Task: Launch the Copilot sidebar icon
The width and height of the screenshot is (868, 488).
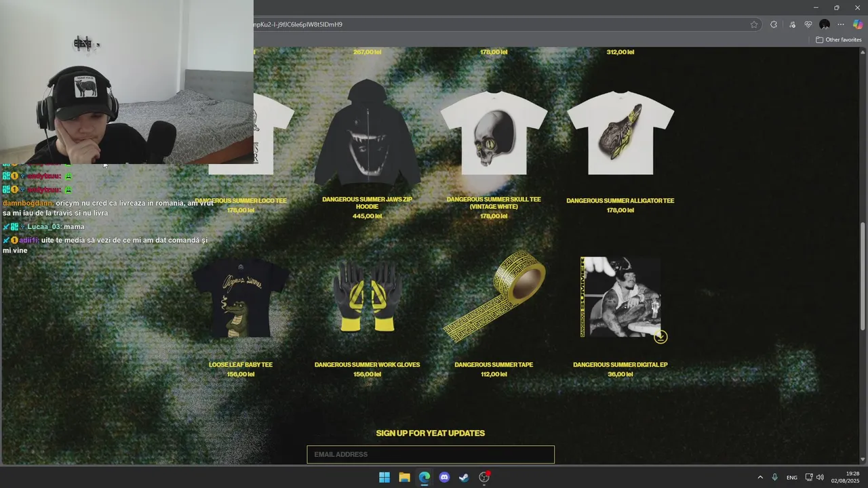Action: [858, 24]
